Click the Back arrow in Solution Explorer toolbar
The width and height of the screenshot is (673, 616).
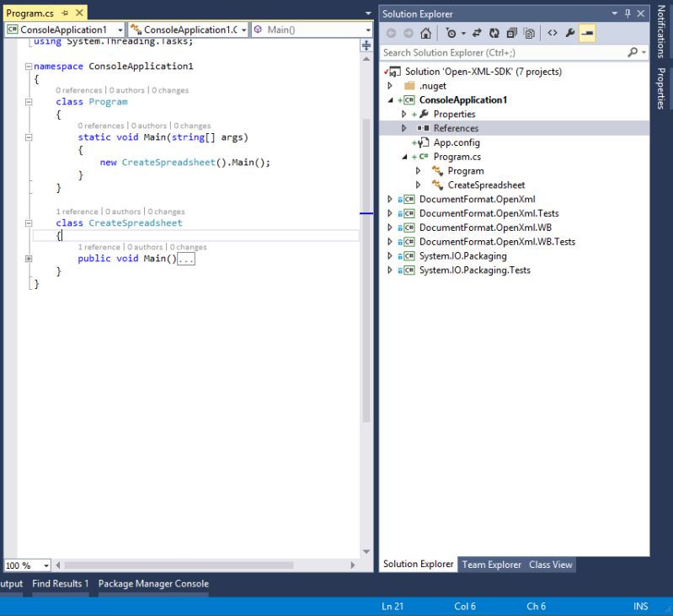pos(391,33)
